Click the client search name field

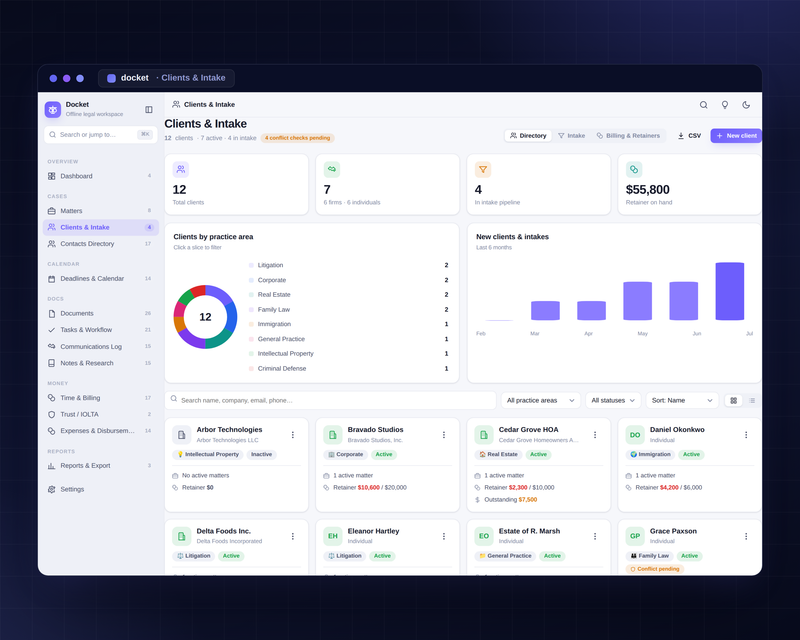330,401
